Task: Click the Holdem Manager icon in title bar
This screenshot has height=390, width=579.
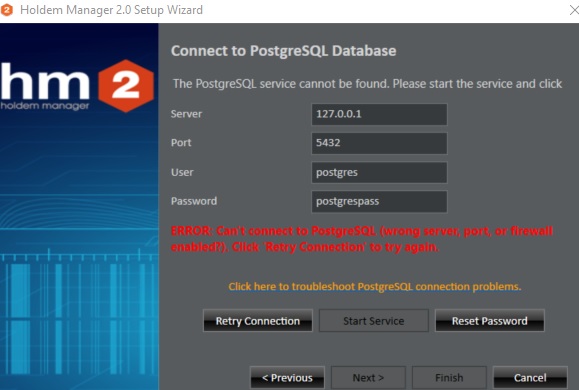Action: click(7, 10)
